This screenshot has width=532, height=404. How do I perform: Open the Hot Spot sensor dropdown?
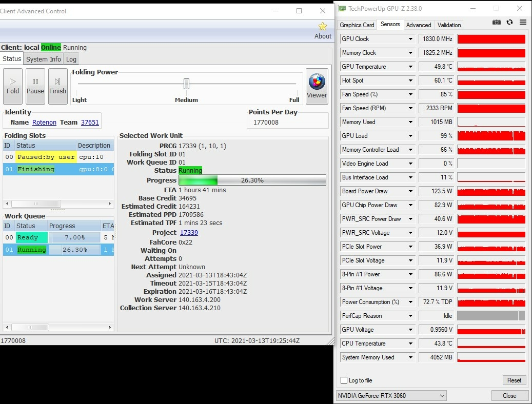[410, 80]
